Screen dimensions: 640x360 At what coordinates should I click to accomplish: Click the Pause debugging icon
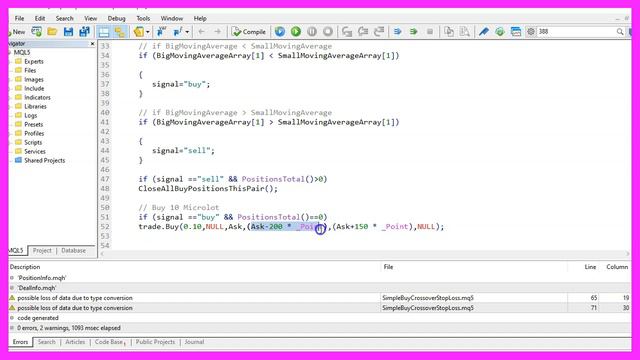click(x=312, y=31)
